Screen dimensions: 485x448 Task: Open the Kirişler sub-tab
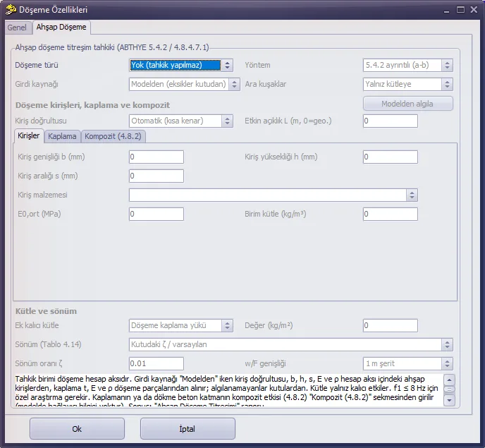[x=29, y=135]
